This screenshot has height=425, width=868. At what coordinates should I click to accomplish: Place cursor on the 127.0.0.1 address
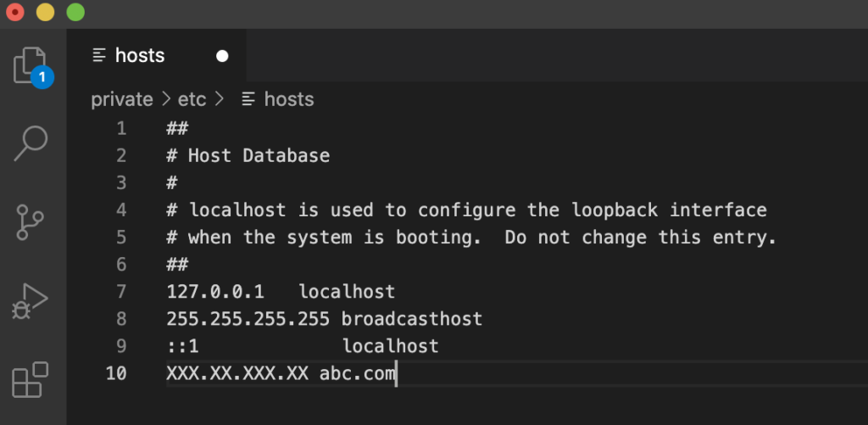coord(215,292)
